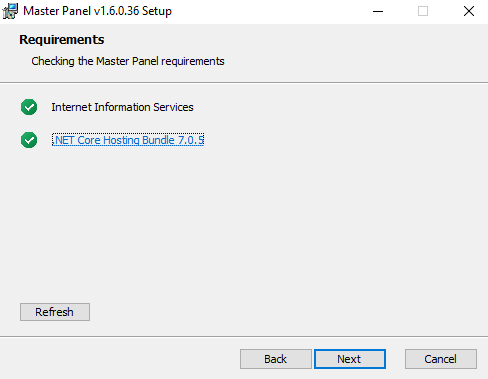
Task: Refresh the requirements check
Action: pos(55,312)
